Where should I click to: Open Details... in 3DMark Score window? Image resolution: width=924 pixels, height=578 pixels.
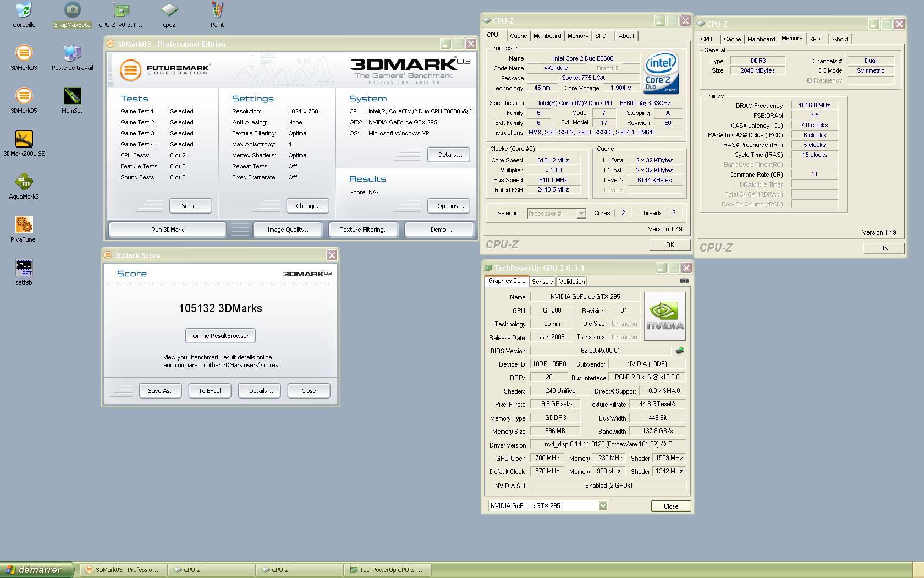click(260, 391)
